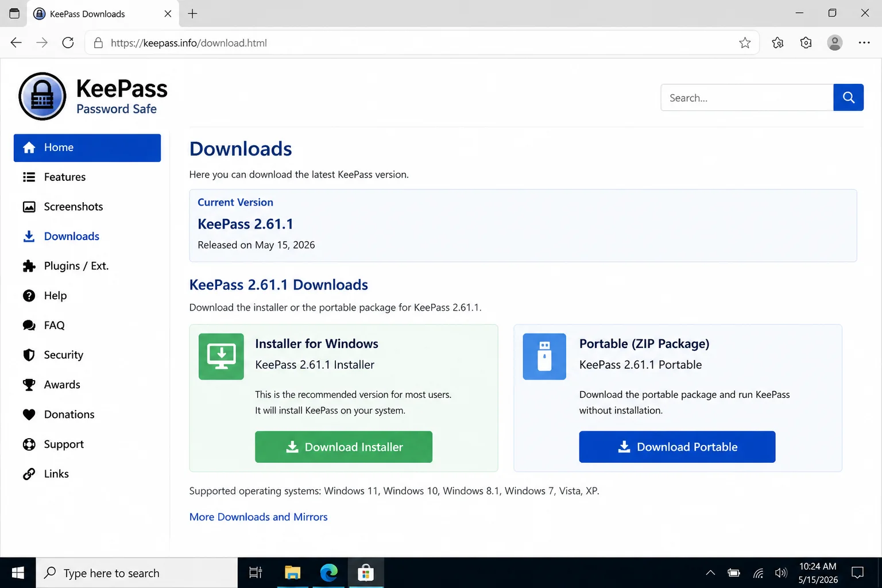Open the Links sidebar item
This screenshot has width=882, height=588.
pyautogui.click(x=87, y=474)
